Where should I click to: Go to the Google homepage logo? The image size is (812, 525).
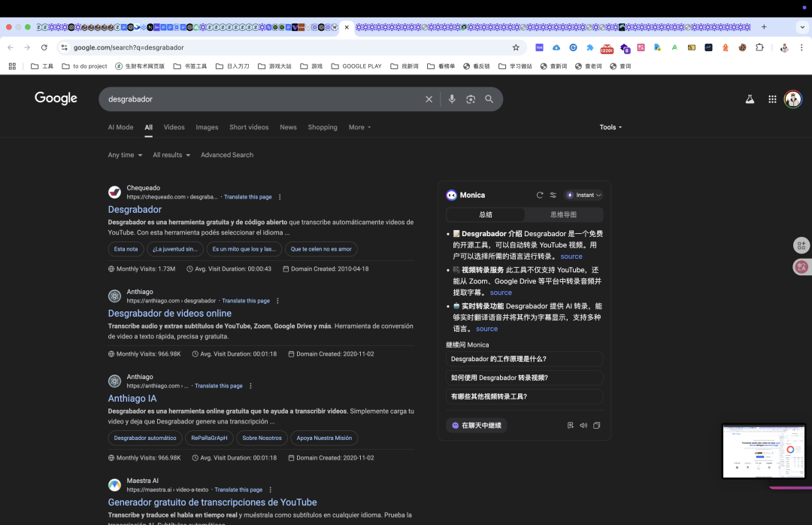[x=56, y=98]
